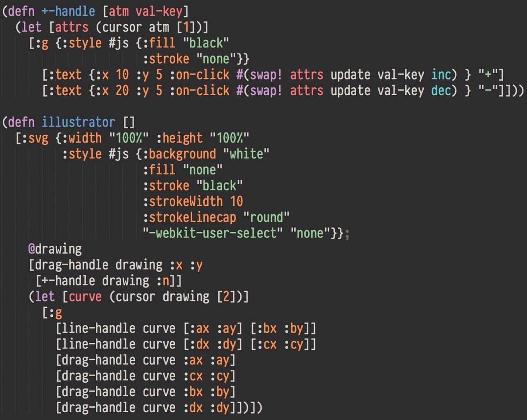
Task: Click the curve binding in let form
Action: tap(85, 296)
